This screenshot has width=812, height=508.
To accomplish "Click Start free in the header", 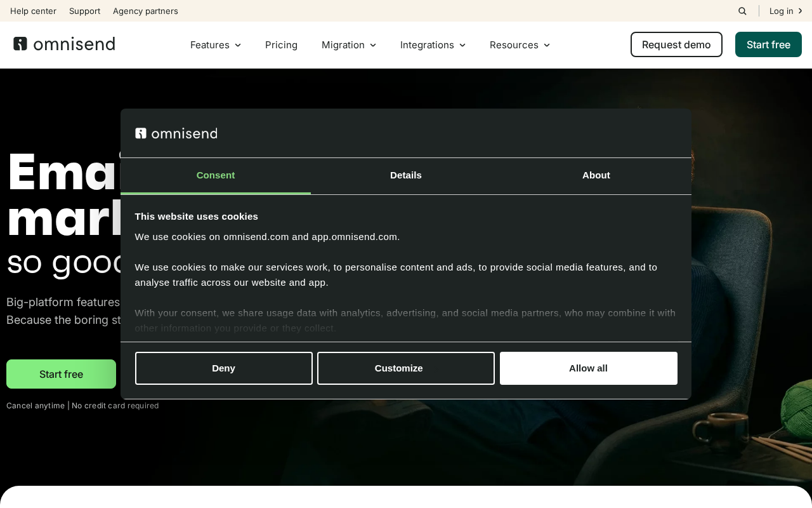I will tap(768, 44).
